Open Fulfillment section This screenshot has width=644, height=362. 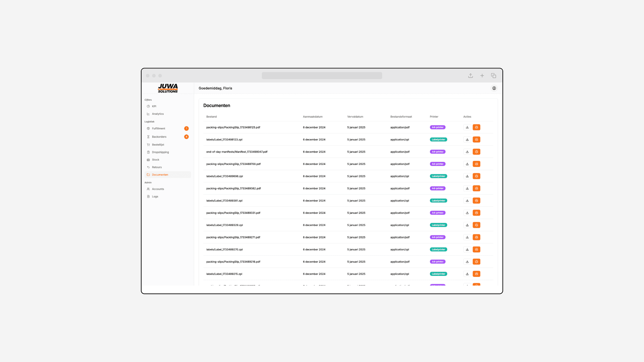click(x=158, y=129)
